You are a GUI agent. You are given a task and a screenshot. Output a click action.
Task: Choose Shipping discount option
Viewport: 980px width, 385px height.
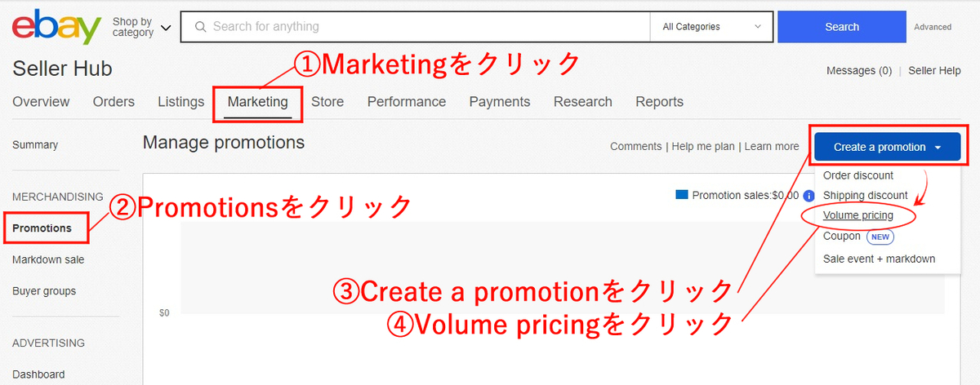coord(865,195)
